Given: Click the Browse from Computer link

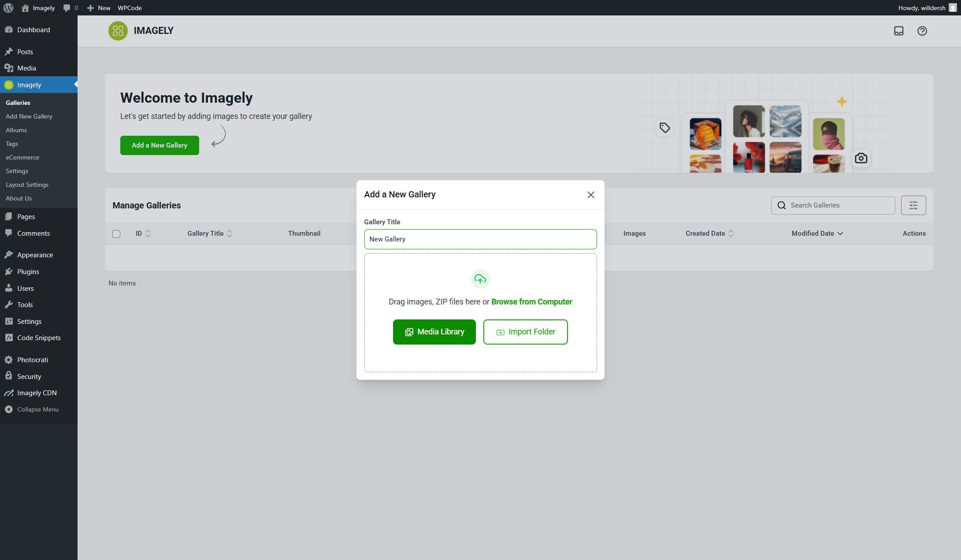Looking at the screenshot, I should pyautogui.click(x=531, y=301).
